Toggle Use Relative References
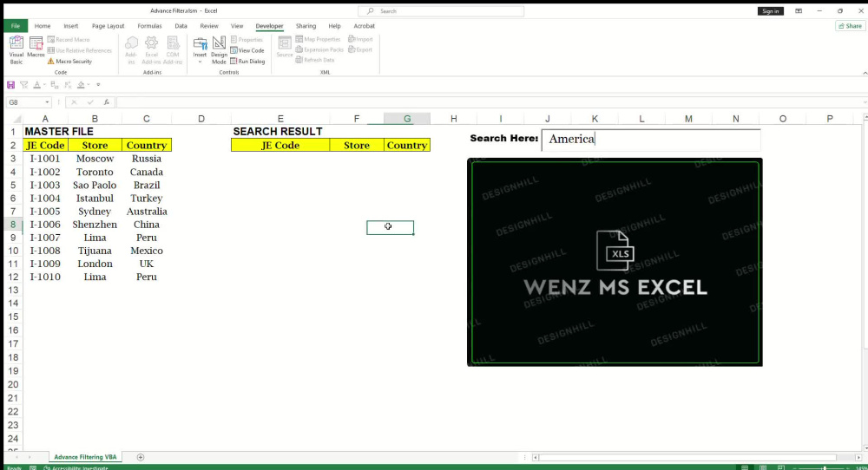 pyautogui.click(x=80, y=50)
